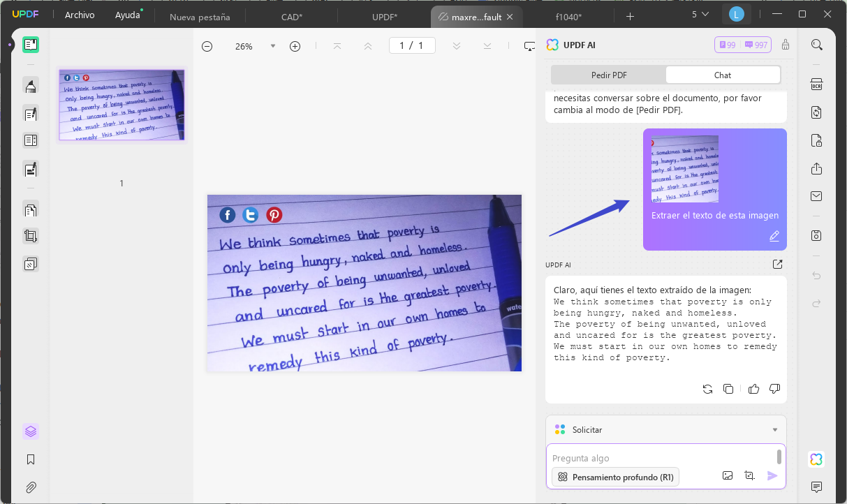Run OCR text recognition
The width and height of the screenshot is (847, 504).
tap(816, 84)
